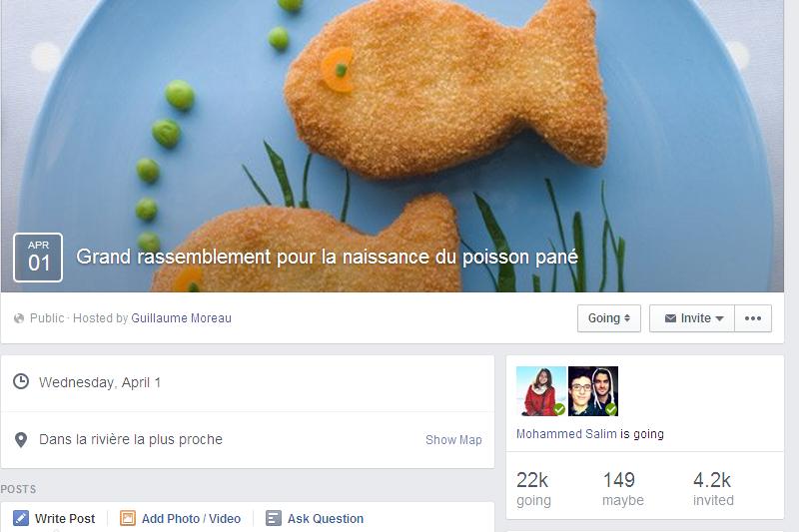Image resolution: width=799 pixels, height=532 pixels.
Task: Click the clock icon beside Wednesday, April 1
Action: [21, 381]
